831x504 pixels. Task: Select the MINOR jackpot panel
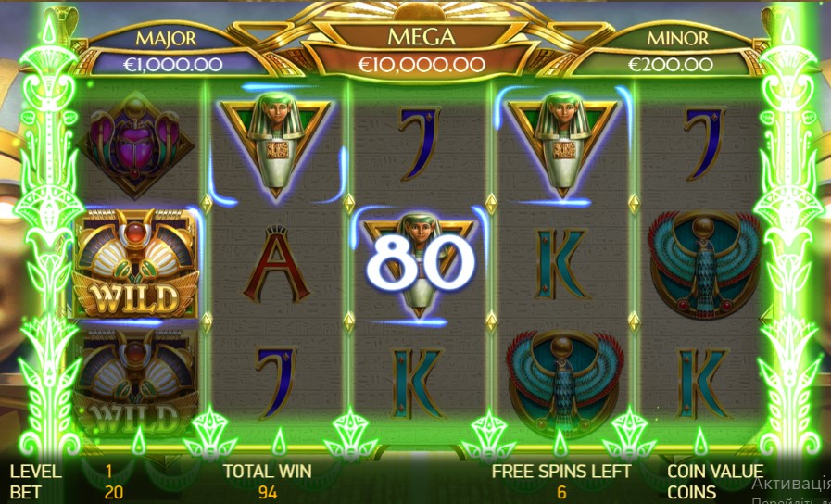pos(671,53)
